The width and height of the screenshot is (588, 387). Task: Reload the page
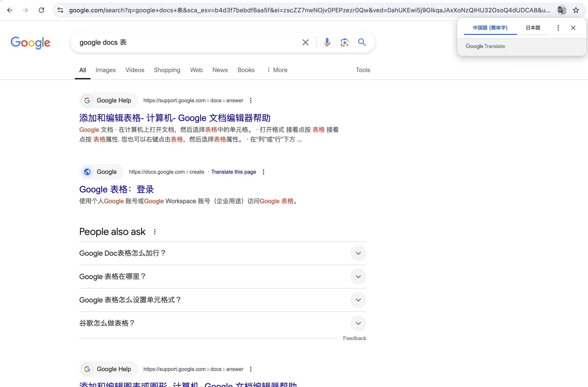click(42, 10)
